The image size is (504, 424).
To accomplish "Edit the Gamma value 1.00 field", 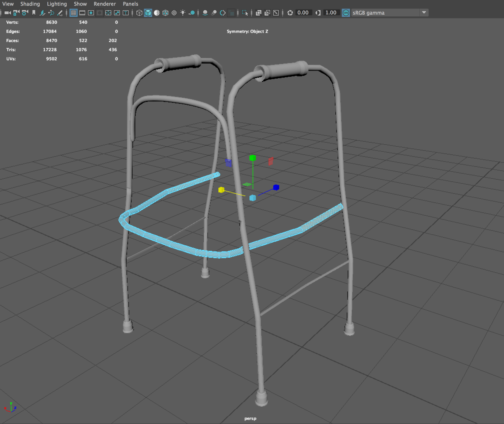I will (331, 13).
